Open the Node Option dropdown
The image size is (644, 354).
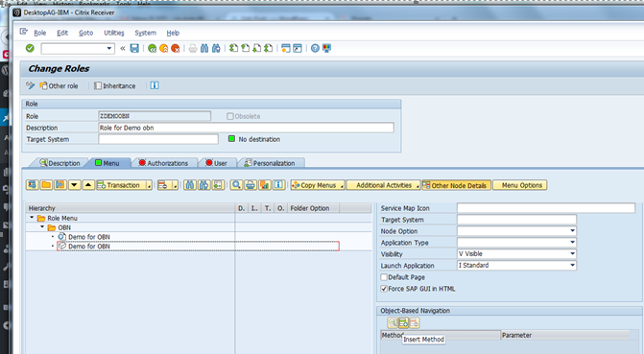(572, 231)
